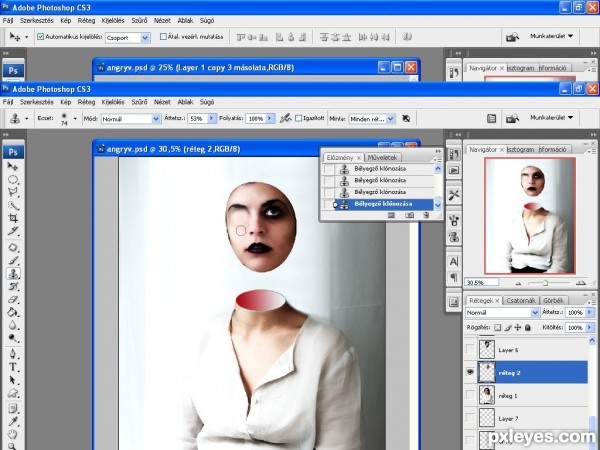Click the réteg 1 layer thumbnail
Image resolution: width=600 pixels, height=450 pixels.
click(x=487, y=395)
